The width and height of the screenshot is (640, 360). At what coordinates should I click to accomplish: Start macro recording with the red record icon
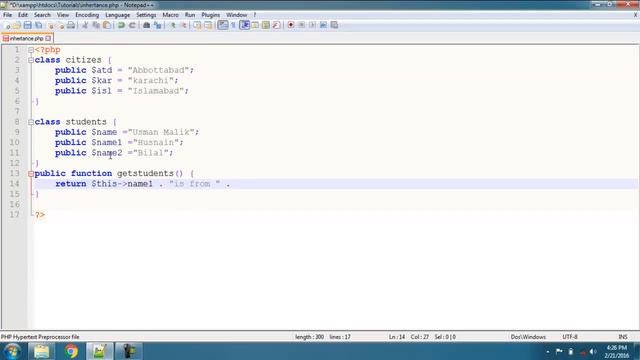click(291, 25)
